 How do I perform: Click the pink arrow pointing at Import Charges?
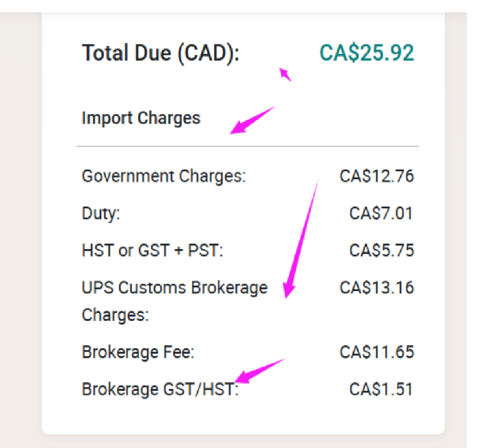tap(252, 120)
